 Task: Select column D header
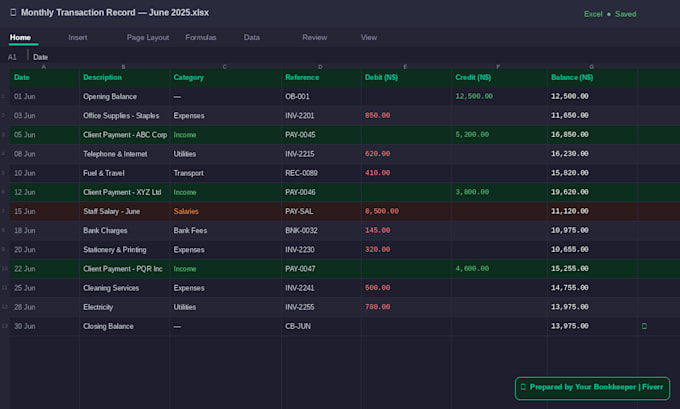coord(320,66)
